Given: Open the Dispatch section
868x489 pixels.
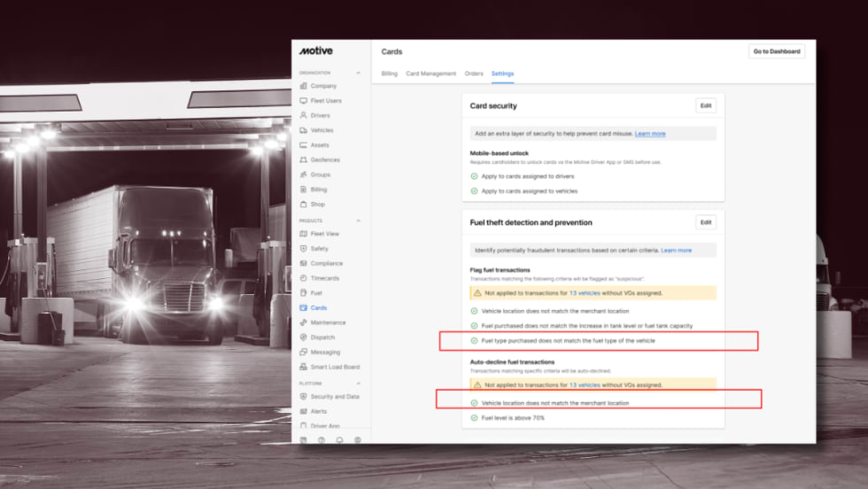Looking at the screenshot, I should [323, 338].
